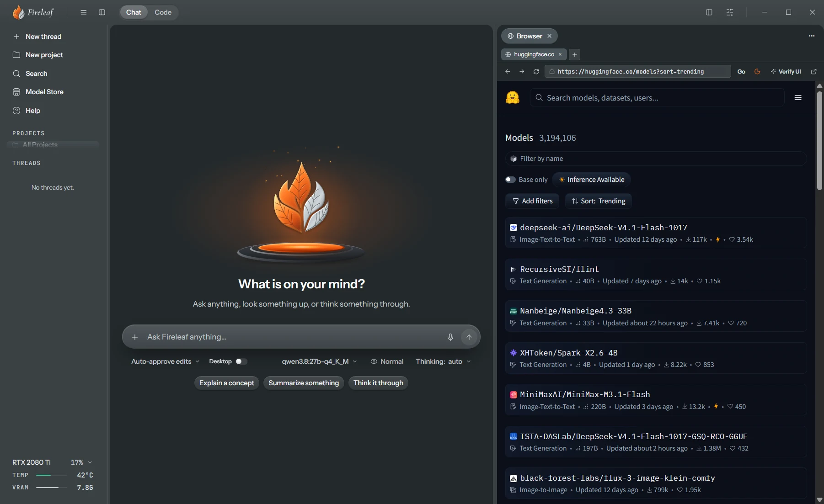Click the Think it through suggestion
Screen dimensions: 824x504
click(378, 383)
